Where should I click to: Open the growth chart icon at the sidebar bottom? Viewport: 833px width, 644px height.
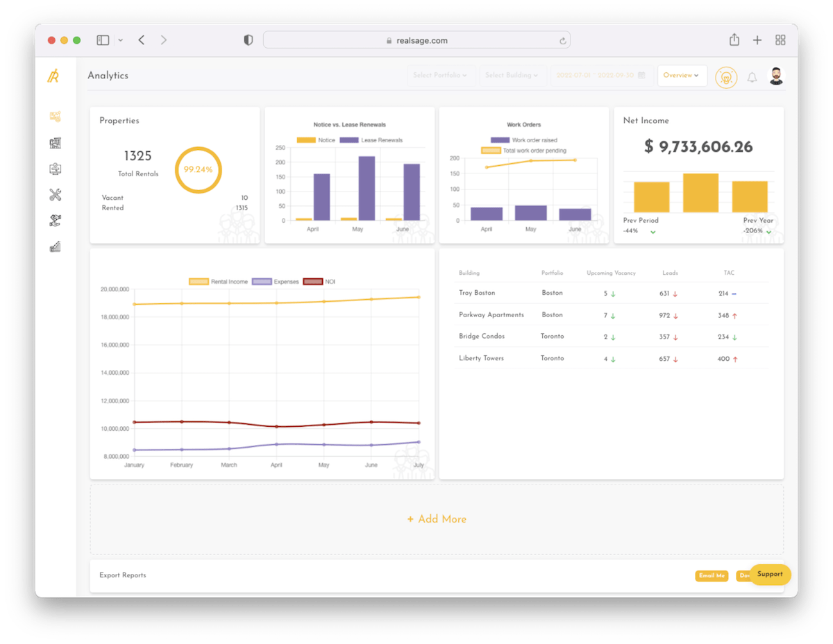click(x=56, y=246)
